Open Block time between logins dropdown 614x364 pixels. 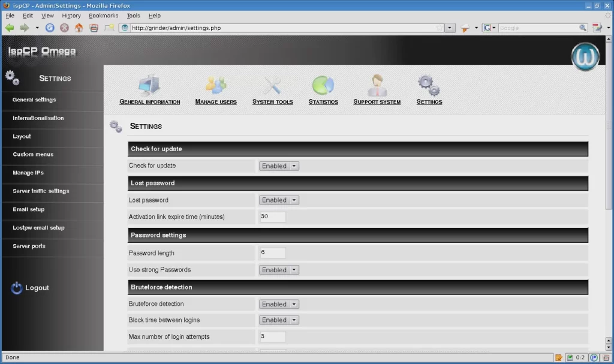click(279, 320)
